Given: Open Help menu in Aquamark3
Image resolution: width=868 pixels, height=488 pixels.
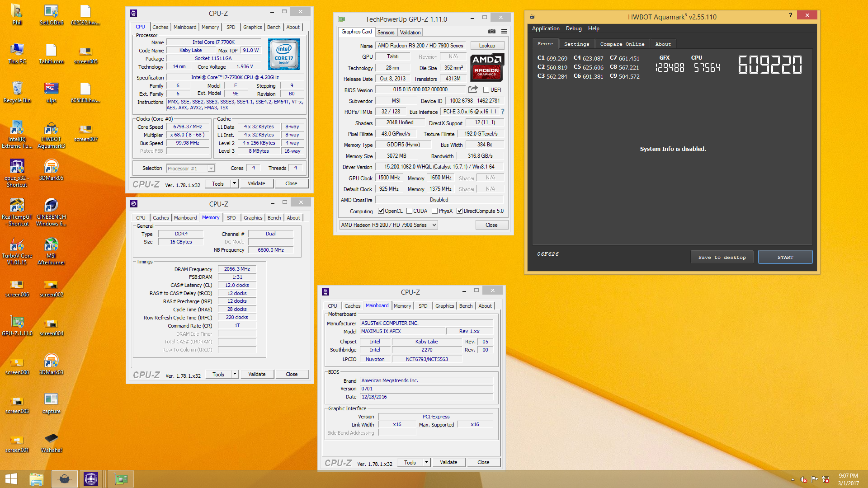Looking at the screenshot, I should [x=594, y=28].
